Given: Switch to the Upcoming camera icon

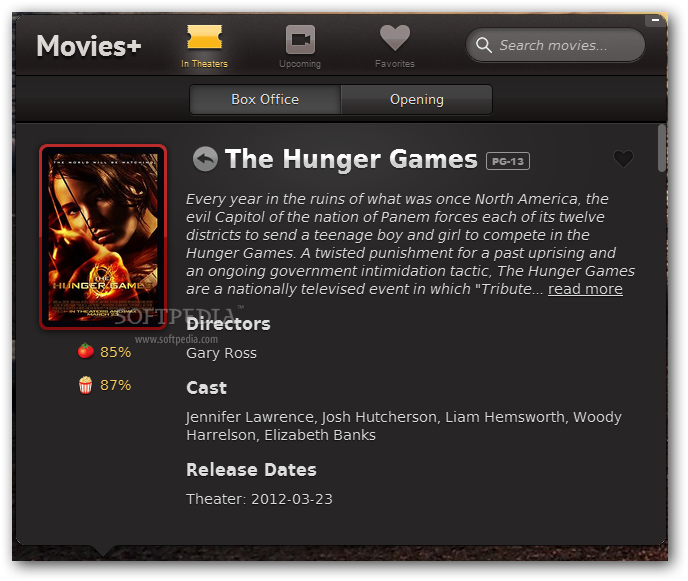Looking at the screenshot, I should tap(301, 39).
